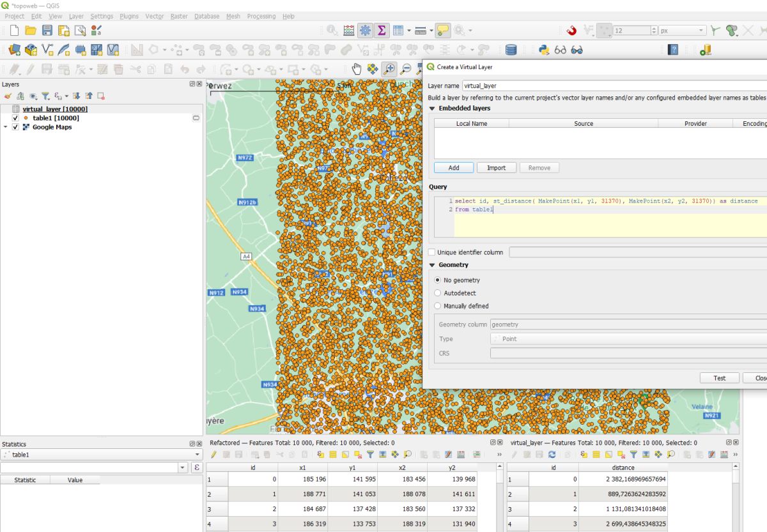
Task: Click the DB Manager database icon
Action: (511, 50)
